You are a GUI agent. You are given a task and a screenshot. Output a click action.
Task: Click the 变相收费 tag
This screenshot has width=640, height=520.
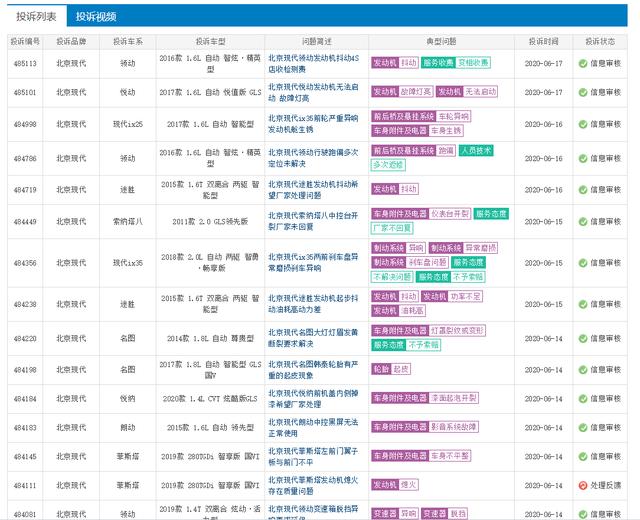click(x=473, y=63)
